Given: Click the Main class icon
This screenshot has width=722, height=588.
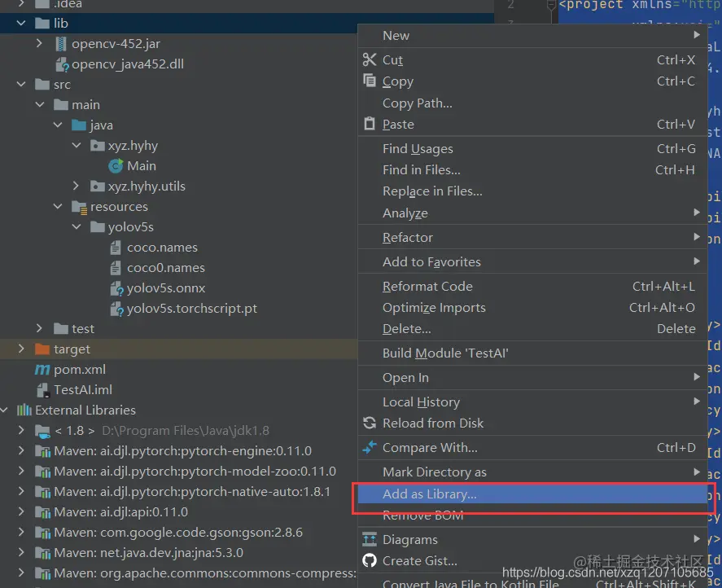Looking at the screenshot, I should [x=116, y=166].
